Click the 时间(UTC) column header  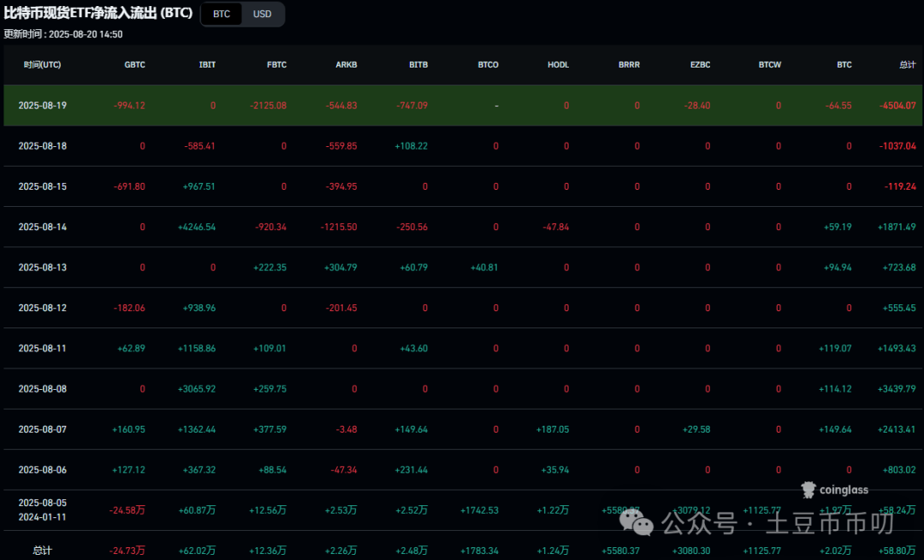coord(43,65)
